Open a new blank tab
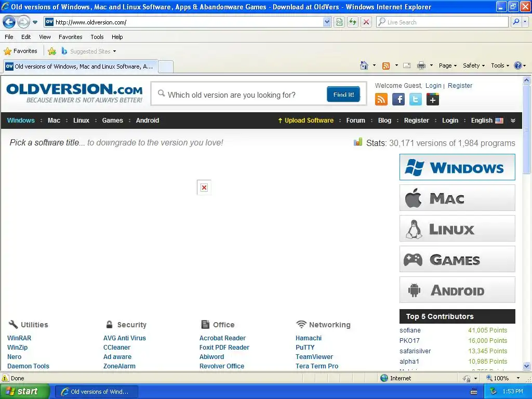The height and width of the screenshot is (399, 532). tap(166, 66)
